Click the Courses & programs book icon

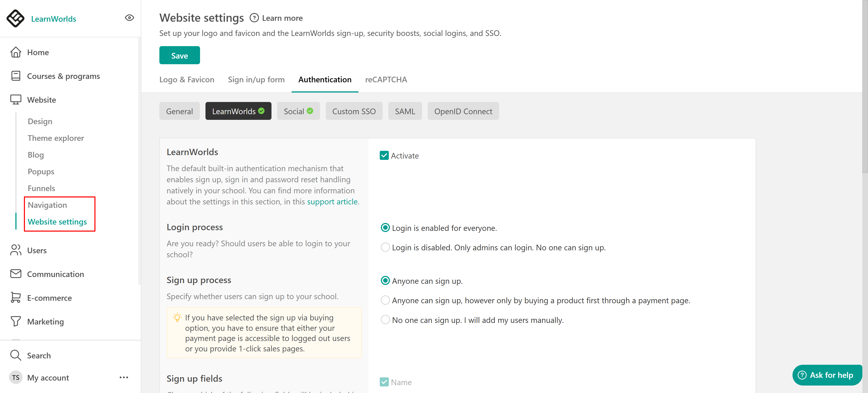point(16,76)
